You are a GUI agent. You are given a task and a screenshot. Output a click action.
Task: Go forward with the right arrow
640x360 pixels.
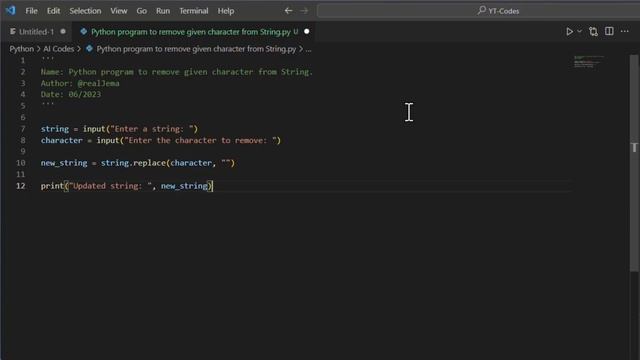click(x=304, y=11)
